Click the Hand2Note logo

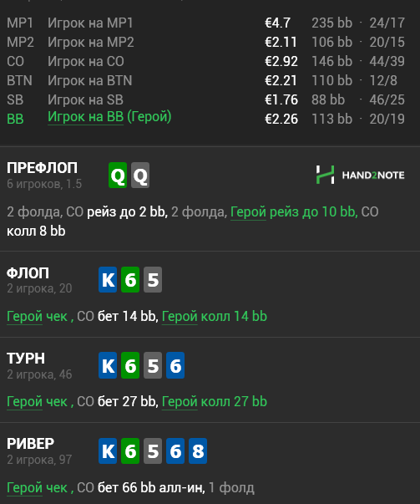pyautogui.click(x=360, y=175)
